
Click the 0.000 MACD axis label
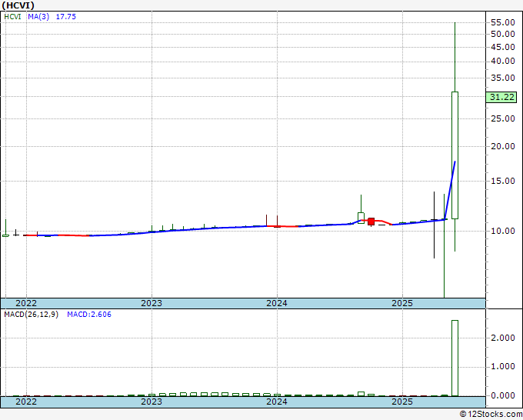[x=503, y=395]
